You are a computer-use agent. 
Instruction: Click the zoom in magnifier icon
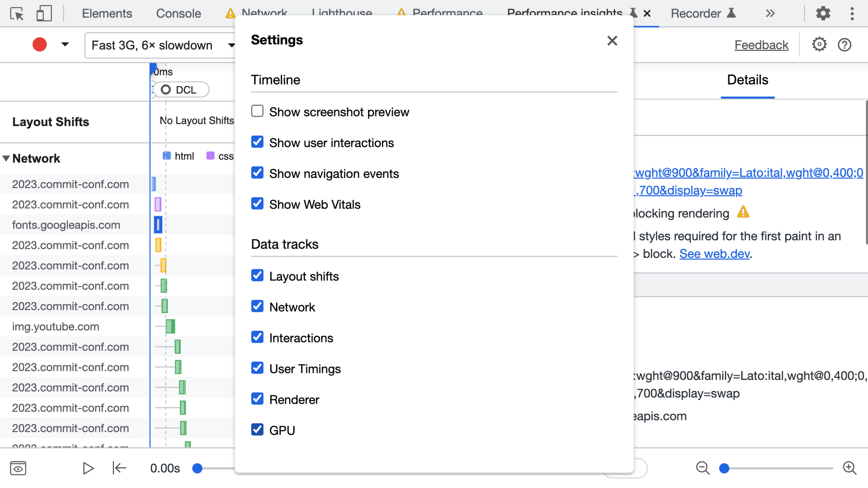pos(849,468)
